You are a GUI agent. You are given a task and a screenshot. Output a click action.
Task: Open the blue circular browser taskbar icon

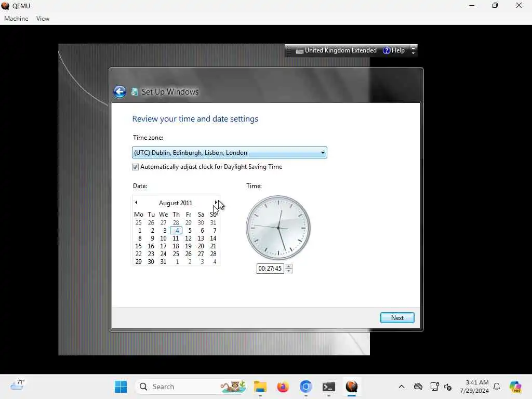click(305, 387)
